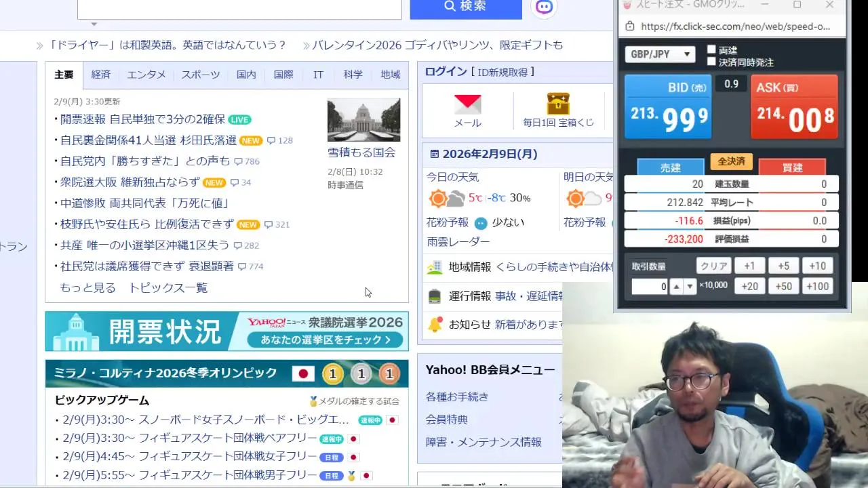This screenshot has width=868, height=488.
Task: Click the もっと見る link
Action: tap(87, 288)
